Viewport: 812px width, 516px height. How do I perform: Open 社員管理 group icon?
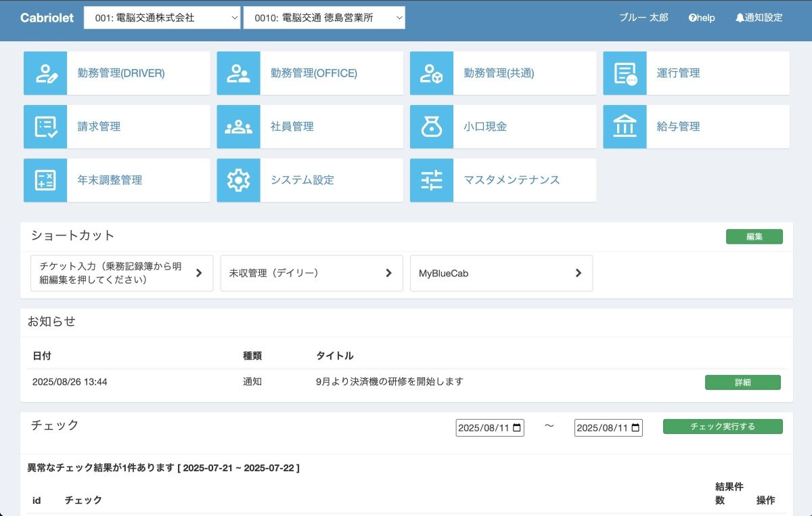[238, 127]
